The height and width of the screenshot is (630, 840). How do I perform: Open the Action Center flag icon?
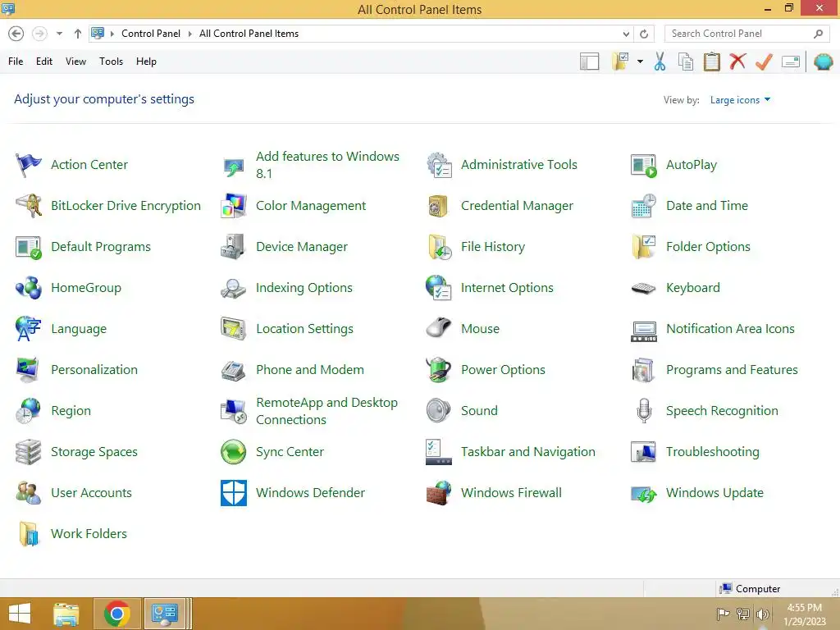pyautogui.click(x=29, y=164)
